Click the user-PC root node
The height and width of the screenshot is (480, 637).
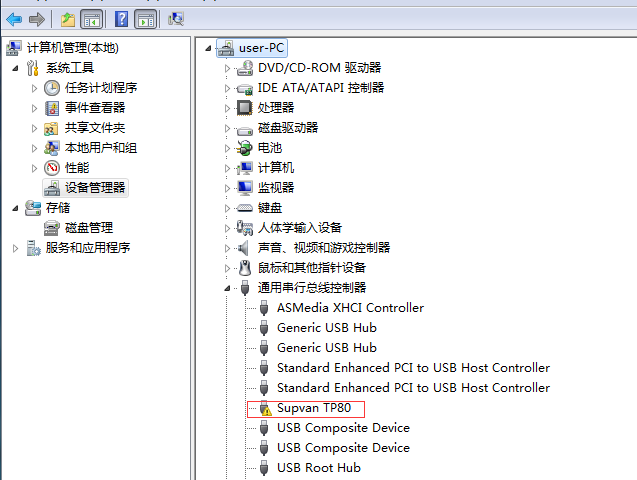(x=263, y=48)
